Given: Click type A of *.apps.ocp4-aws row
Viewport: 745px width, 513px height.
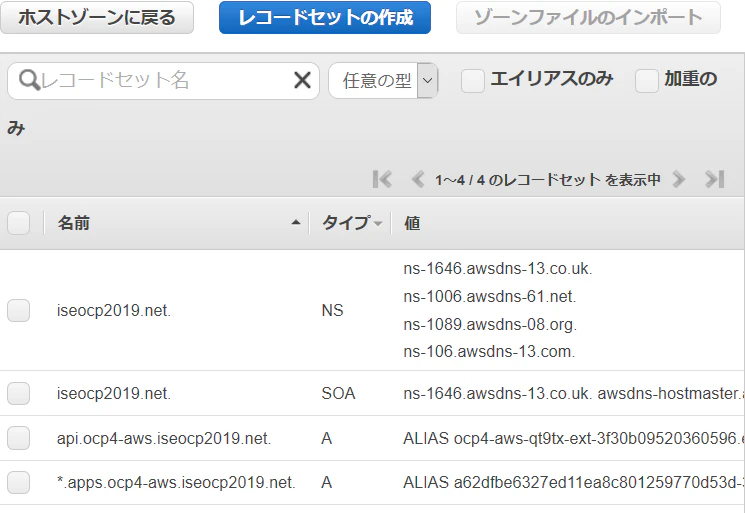Looking at the screenshot, I should pos(326,483).
